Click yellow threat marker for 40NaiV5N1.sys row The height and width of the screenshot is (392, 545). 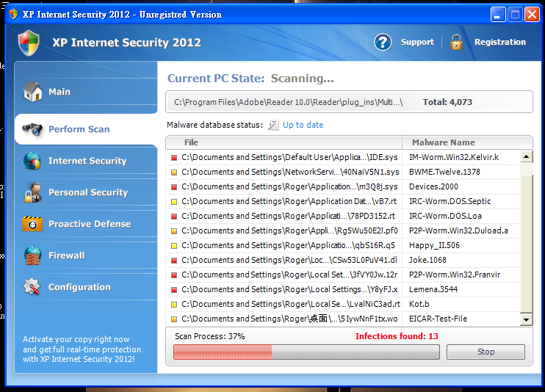click(x=174, y=173)
